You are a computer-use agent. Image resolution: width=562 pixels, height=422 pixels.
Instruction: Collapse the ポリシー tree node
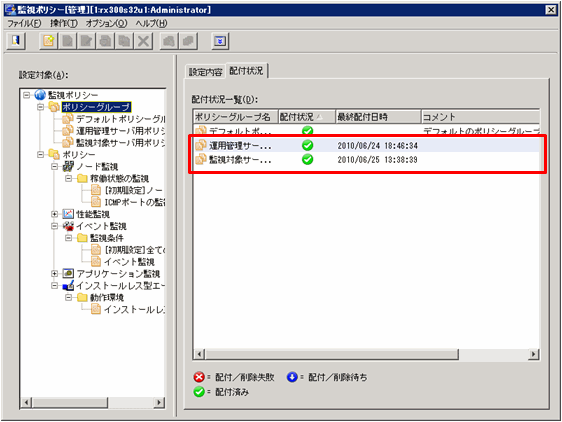pos(41,155)
